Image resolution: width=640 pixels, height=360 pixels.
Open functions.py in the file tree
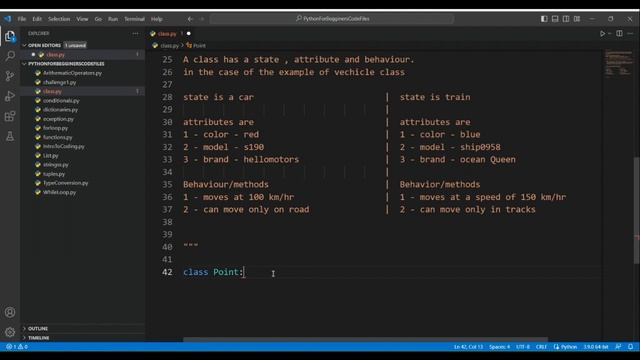tap(58, 138)
